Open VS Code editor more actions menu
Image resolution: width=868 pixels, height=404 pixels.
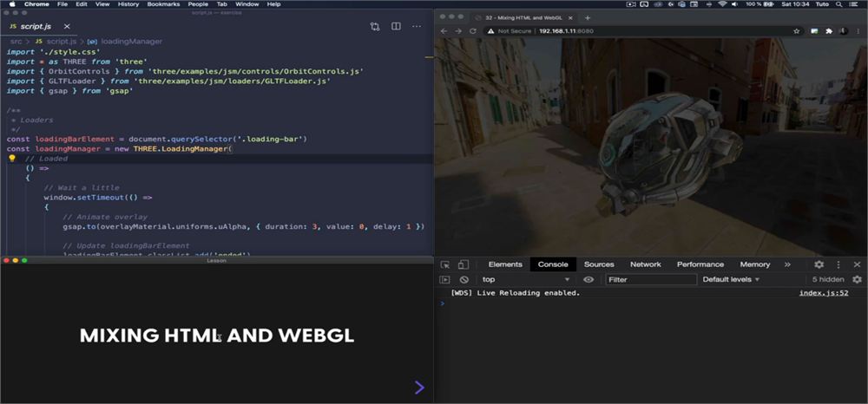pos(417,27)
